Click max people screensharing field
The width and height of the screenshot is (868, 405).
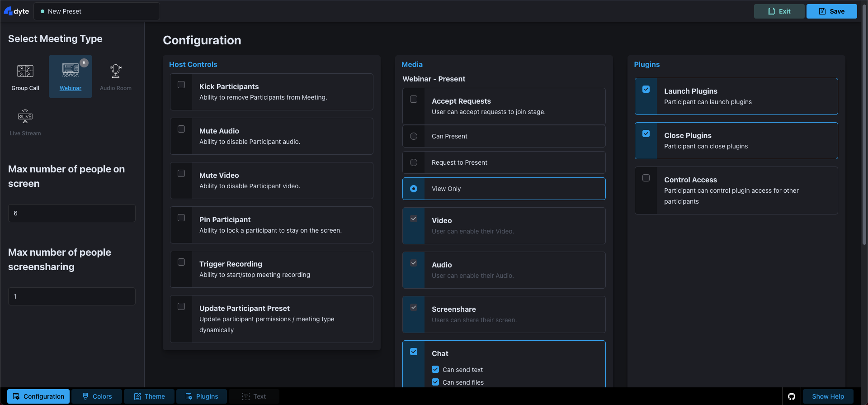point(72,296)
